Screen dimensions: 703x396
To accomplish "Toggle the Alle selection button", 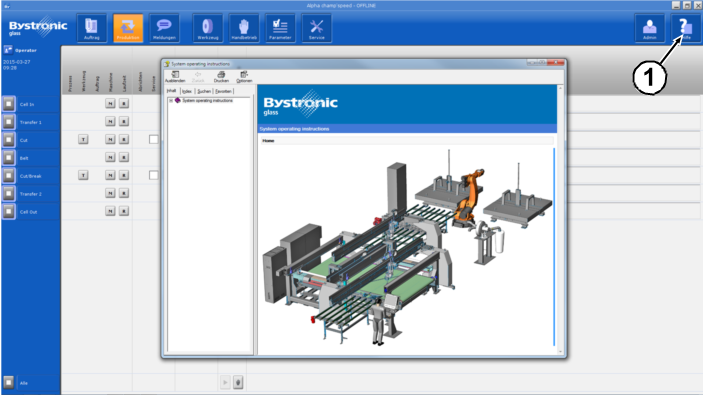I will pyautogui.click(x=9, y=383).
